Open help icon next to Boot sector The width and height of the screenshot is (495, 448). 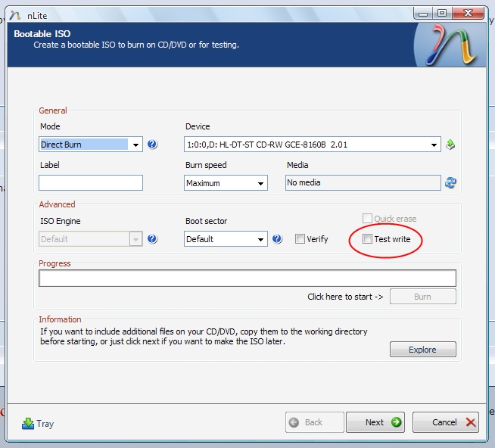click(277, 238)
